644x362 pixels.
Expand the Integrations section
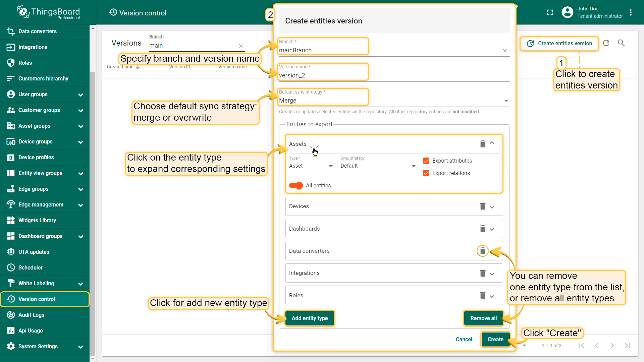[492, 274]
